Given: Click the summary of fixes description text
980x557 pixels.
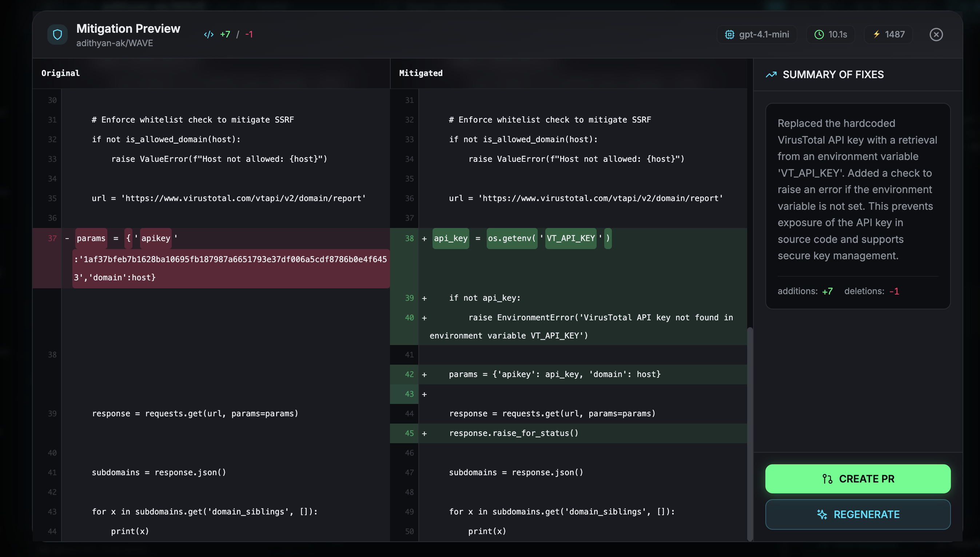Looking at the screenshot, I should point(857,189).
